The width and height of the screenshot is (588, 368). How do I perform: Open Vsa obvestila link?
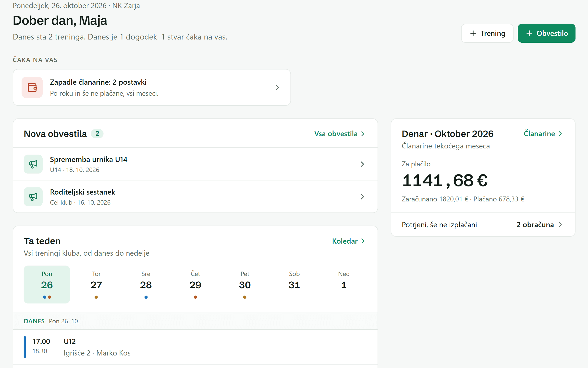point(340,134)
